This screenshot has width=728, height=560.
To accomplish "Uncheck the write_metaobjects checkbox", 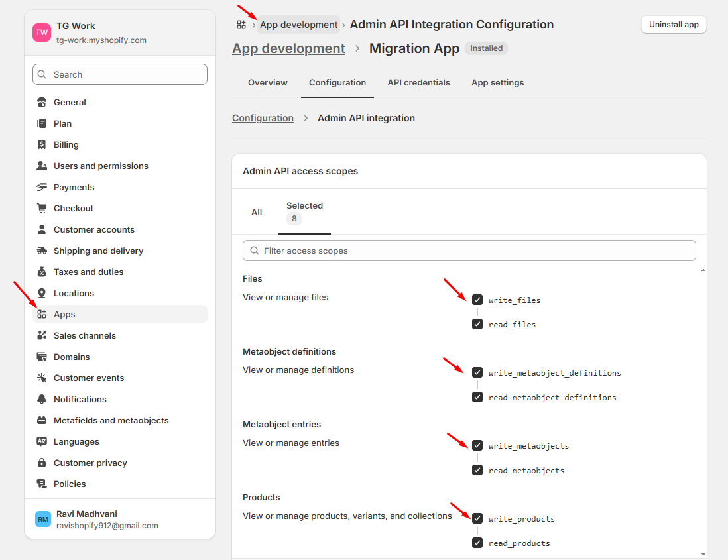I will (477, 445).
